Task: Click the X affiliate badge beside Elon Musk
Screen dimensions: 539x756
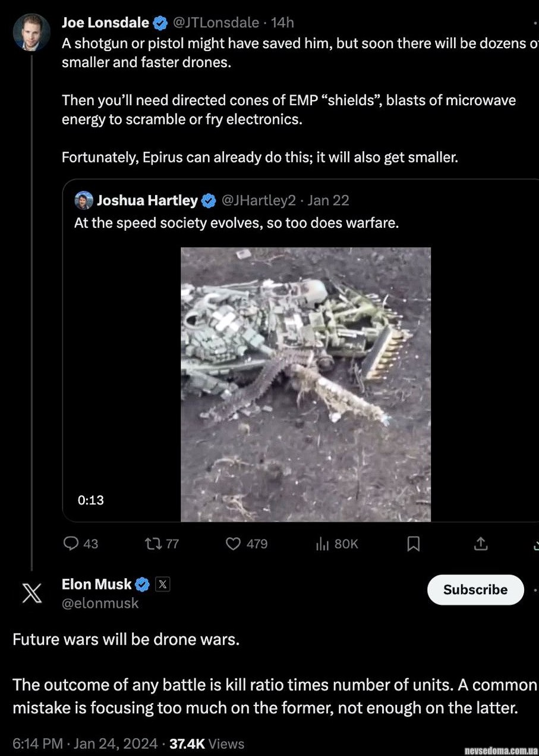Action: [x=163, y=585]
